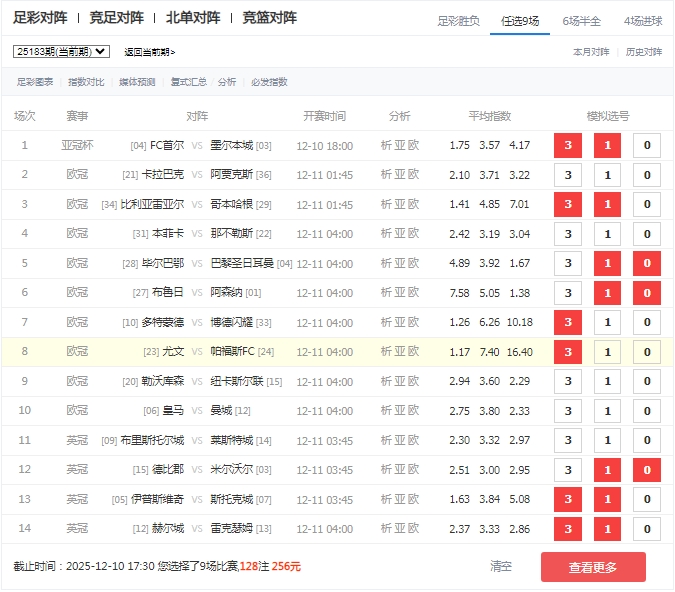This screenshot has width=675, height=592.
Task: Switch to the 足彩胜负 tab
Action: click(458, 20)
